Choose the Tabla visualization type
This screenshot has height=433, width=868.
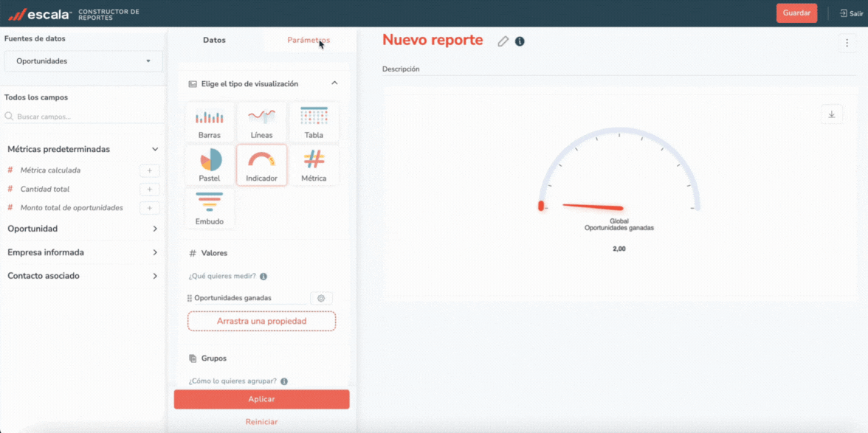[314, 122]
